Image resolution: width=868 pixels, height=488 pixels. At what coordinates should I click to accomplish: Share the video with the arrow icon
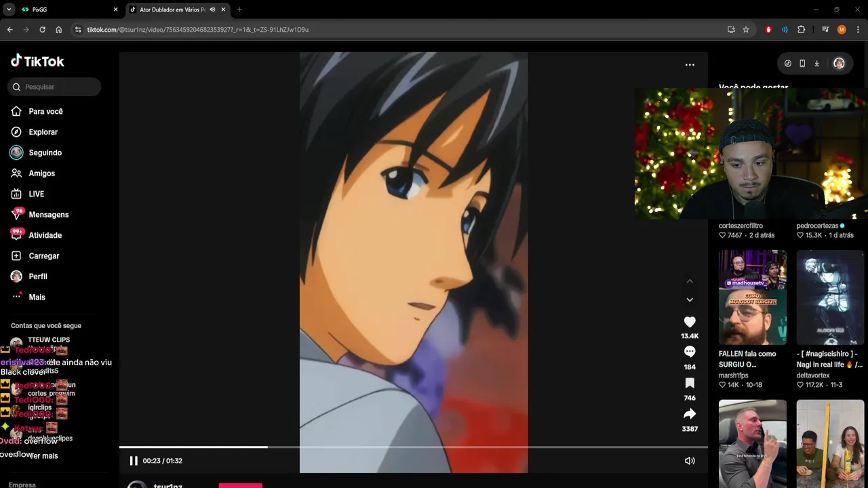click(690, 414)
